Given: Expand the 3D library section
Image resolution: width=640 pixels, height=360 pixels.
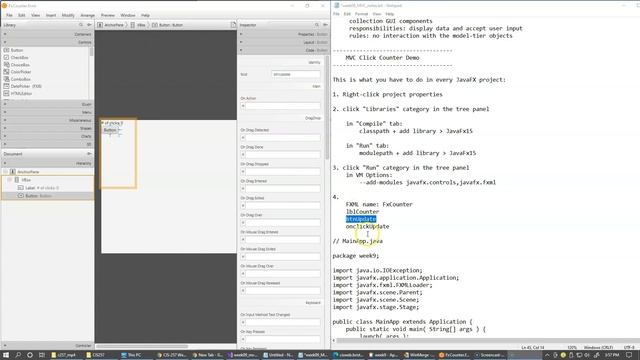Looking at the screenshot, I should (x=47, y=144).
